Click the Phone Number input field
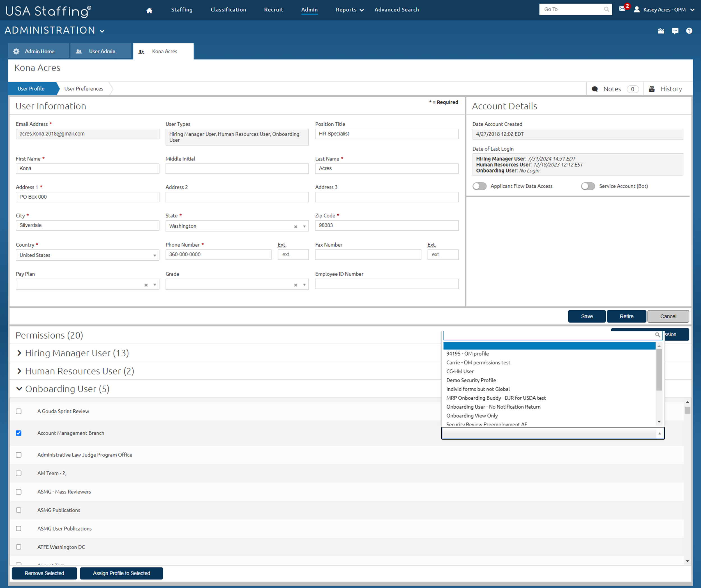The image size is (701, 588). (218, 255)
